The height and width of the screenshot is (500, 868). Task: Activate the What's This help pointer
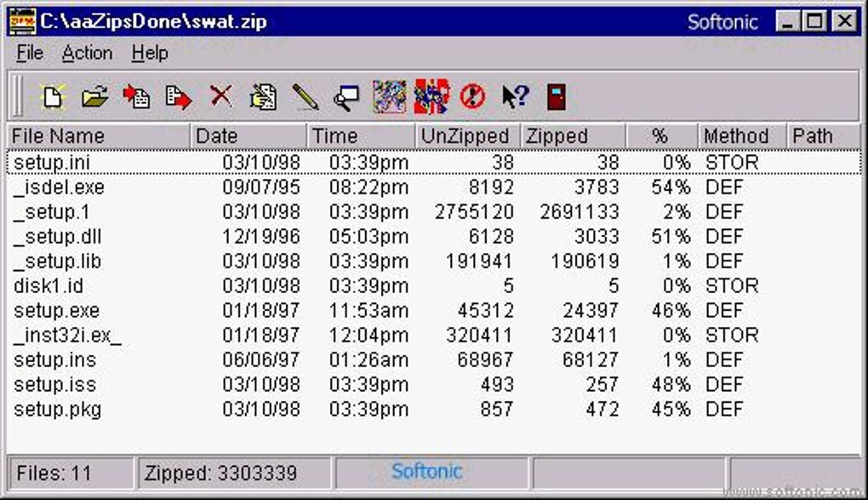[x=511, y=96]
